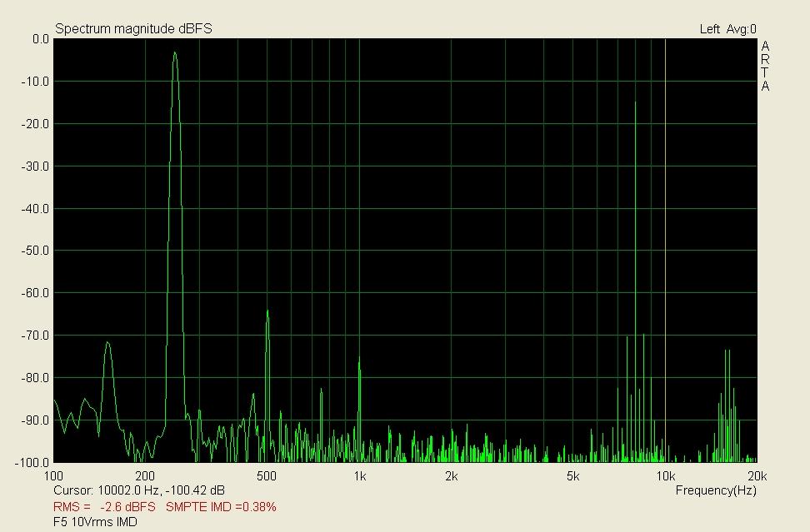Click the 500 Hz frequency axis label
810x532 pixels.
click(x=267, y=476)
